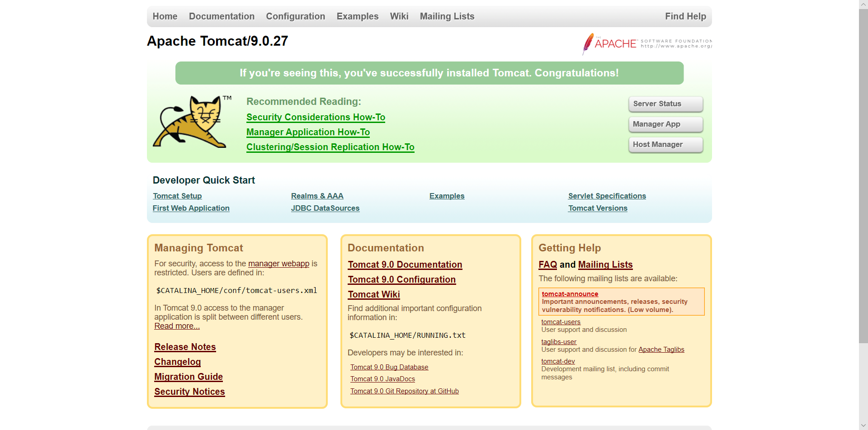The width and height of the screenshot is (868, 430).
Task: Go to Configuration in the top nav
Action: pos(295,16)
